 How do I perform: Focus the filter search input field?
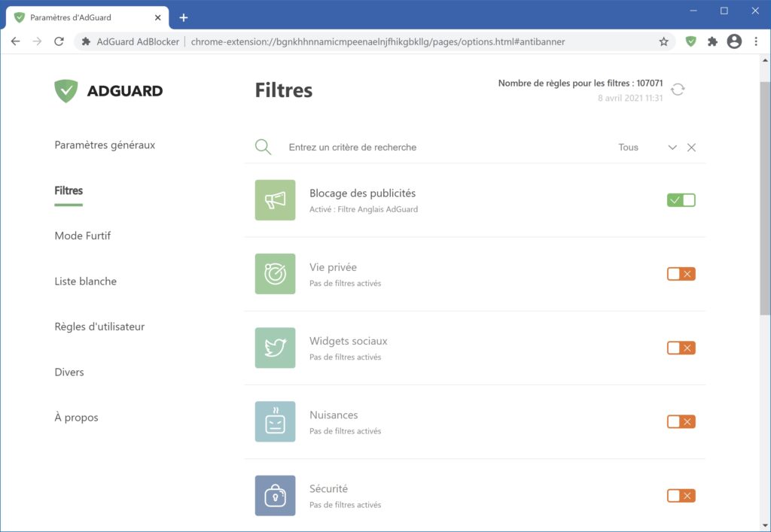(x=443, y=147)
